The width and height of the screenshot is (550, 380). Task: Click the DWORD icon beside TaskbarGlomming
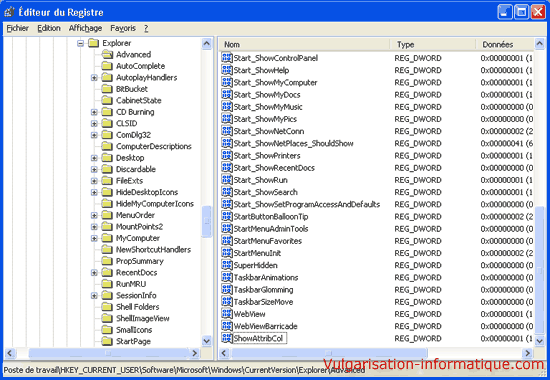click(227, 289)
